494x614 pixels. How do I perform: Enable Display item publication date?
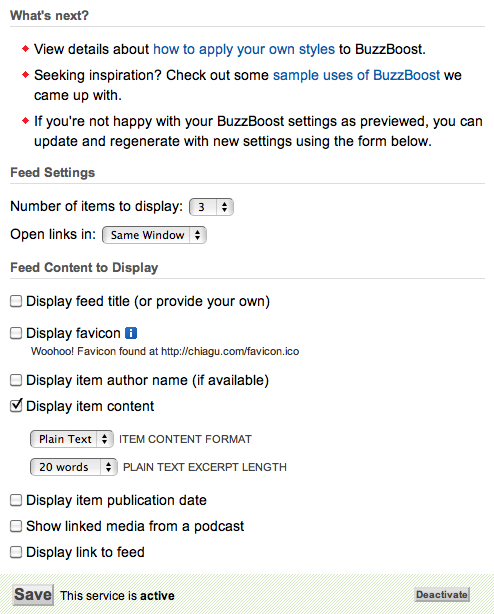tap(16, 500)
